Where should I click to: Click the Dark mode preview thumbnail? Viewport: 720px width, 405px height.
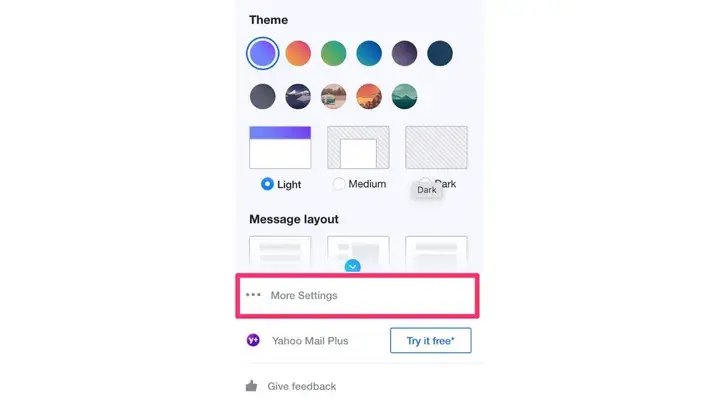click(x=436, y=147)
